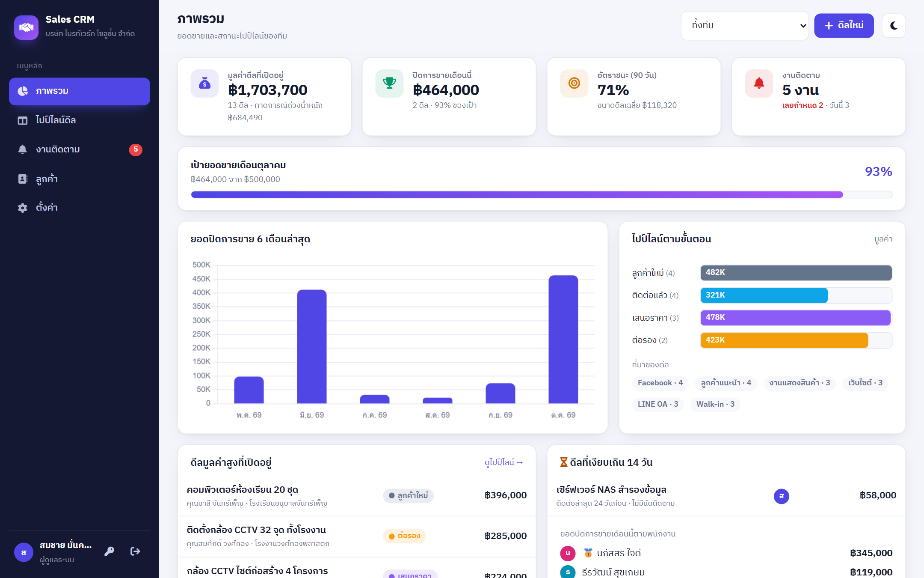Click the key icon beside สมชาย
This screenshot has width=924, height=578.
coord(109,551)
